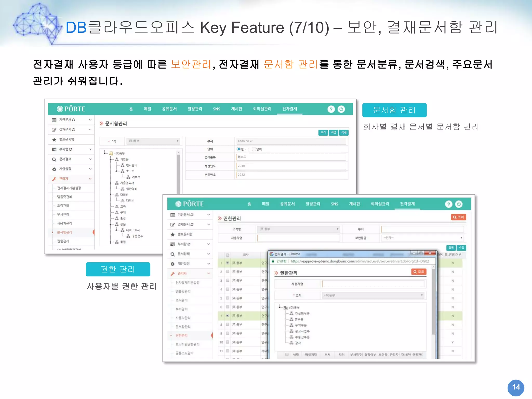532x399 pixels.
Task: Open 일정관리 tab in 권한관리 window
Action: pyautogui.click(x=313, y=204)
